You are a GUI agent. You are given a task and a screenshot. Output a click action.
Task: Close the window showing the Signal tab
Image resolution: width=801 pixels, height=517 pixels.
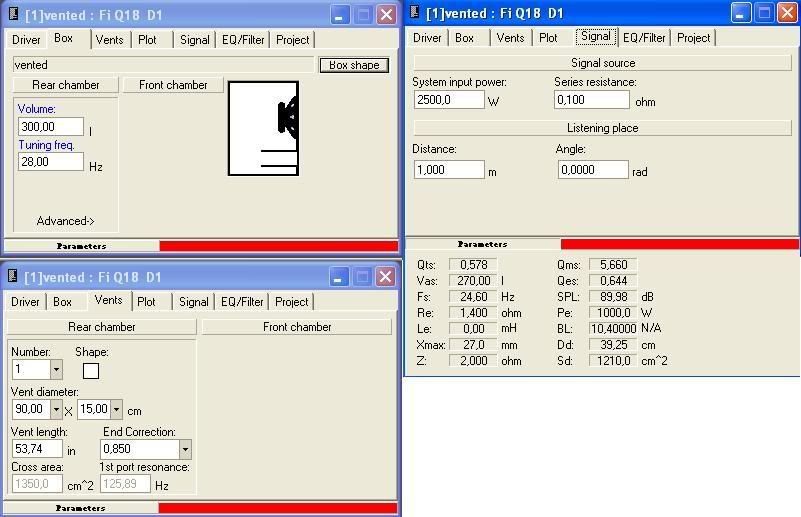tap(787, 13)
